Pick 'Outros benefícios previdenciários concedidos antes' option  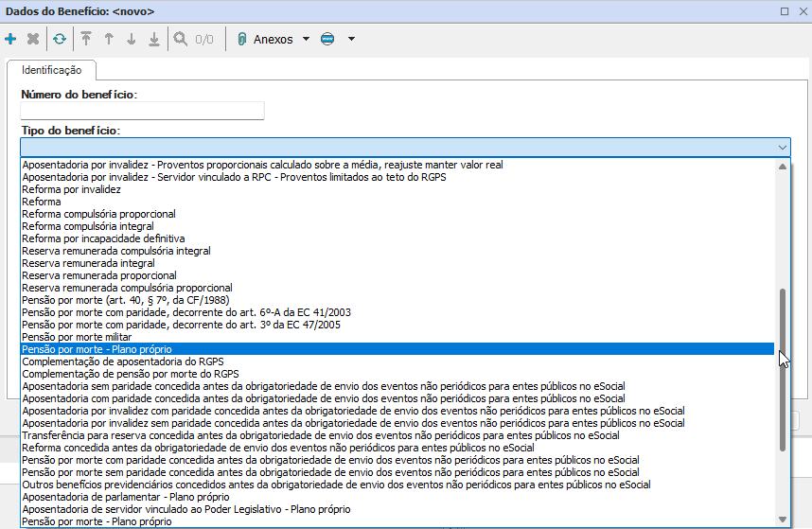[397, 485]
